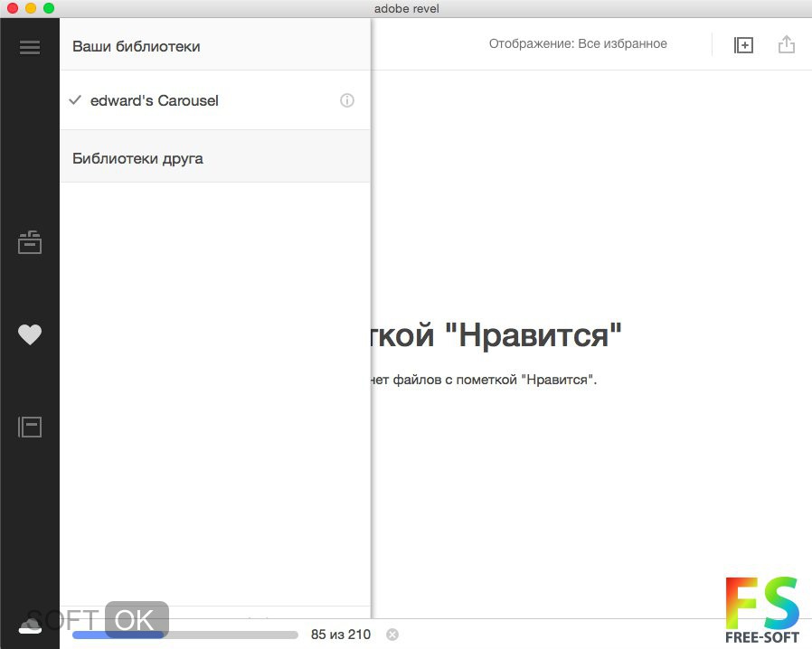The height and width of the screenshot is (649, 812).
Task: Click the upload progress bar
Action: (x=185, y=635)
